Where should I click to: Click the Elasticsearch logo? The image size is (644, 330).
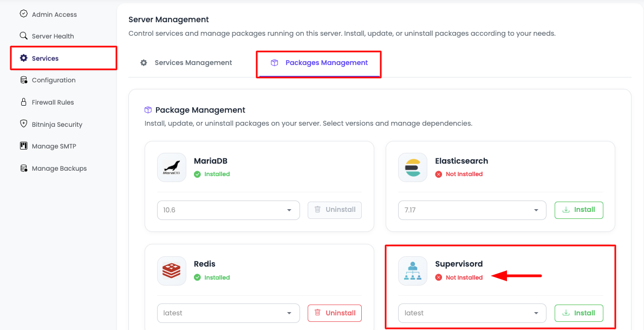tap(412, 167)
